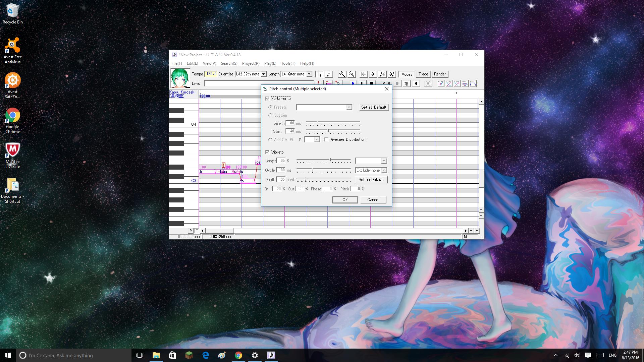Open the Project(P) menu
The width and height of the screenshot is (644, 362).
(251, 63)
